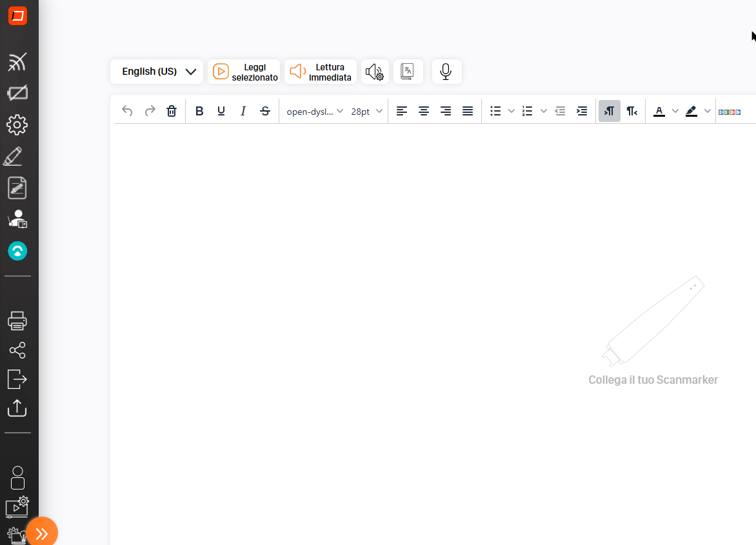The width and height of the screenshot is (756, 545).
Task: Toggle bold formatting
Action: [199, 111]
